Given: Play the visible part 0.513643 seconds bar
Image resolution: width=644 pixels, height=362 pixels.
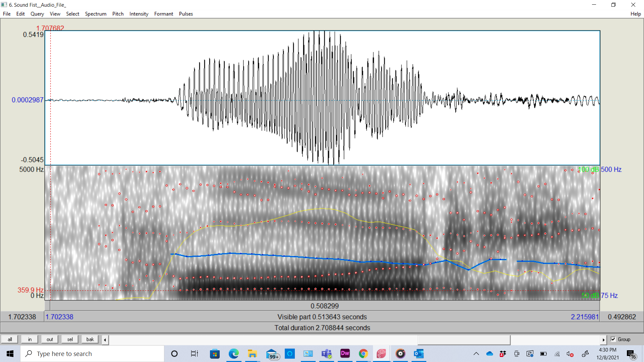Looking at the screenshot, I should pos(322,317).
